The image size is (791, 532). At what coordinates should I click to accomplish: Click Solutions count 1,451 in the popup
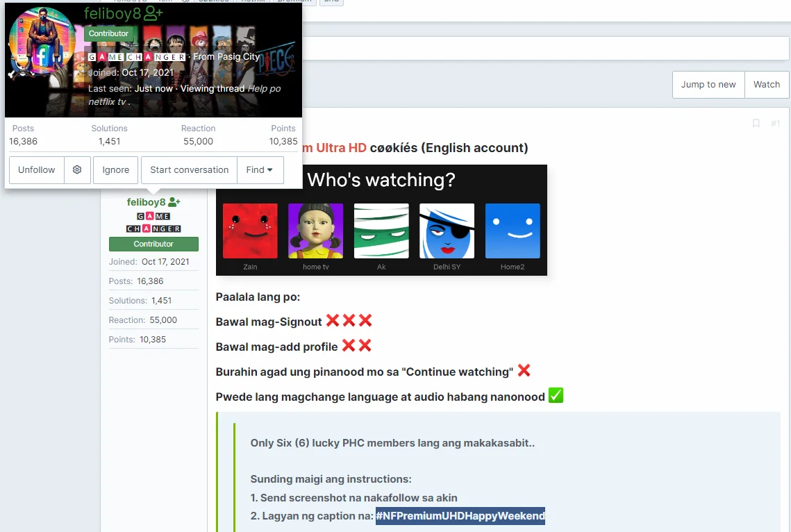[110, 142]
